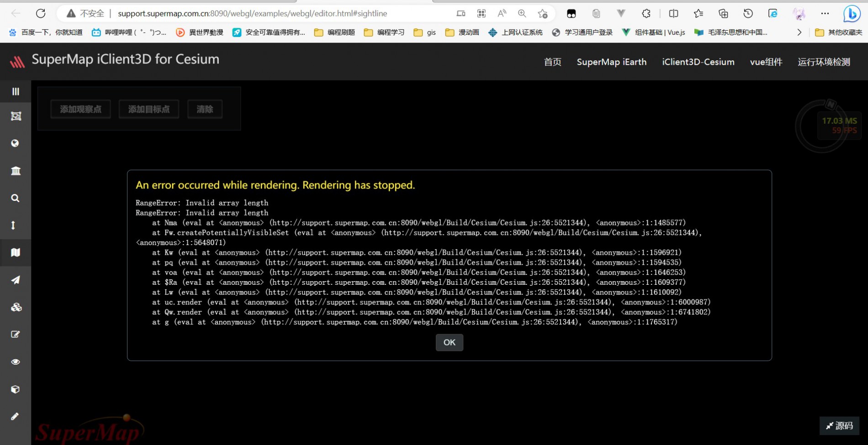The height and width of the screenshot is (445, 868).
Task: Select the globe sidebar icon
Action: [15, 143]
